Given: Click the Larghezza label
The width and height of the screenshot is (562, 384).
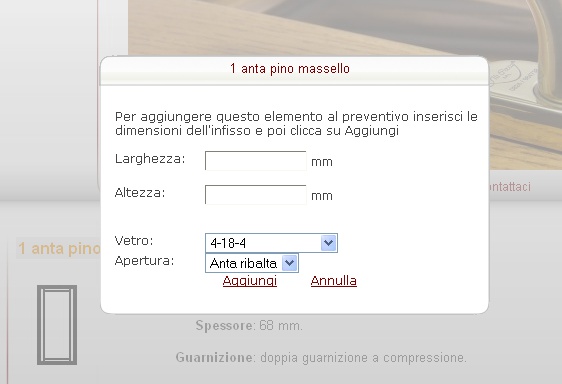Looking at the screenshot, I should pos(150,158).
